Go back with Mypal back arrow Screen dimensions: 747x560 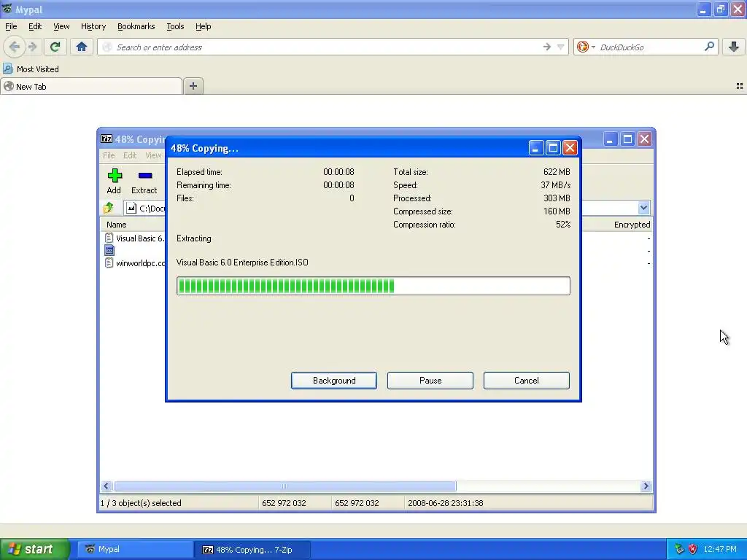point(15,47)
